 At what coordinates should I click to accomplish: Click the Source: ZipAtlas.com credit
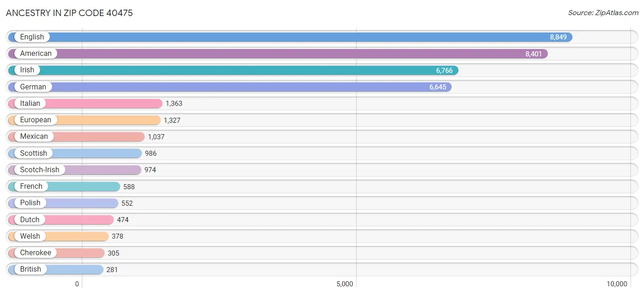coord(603,13)
